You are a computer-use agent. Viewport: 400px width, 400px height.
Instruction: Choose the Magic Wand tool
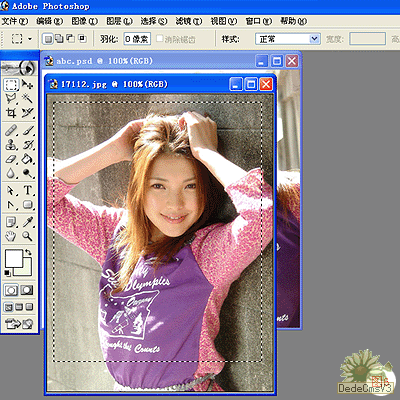(27, 98)
